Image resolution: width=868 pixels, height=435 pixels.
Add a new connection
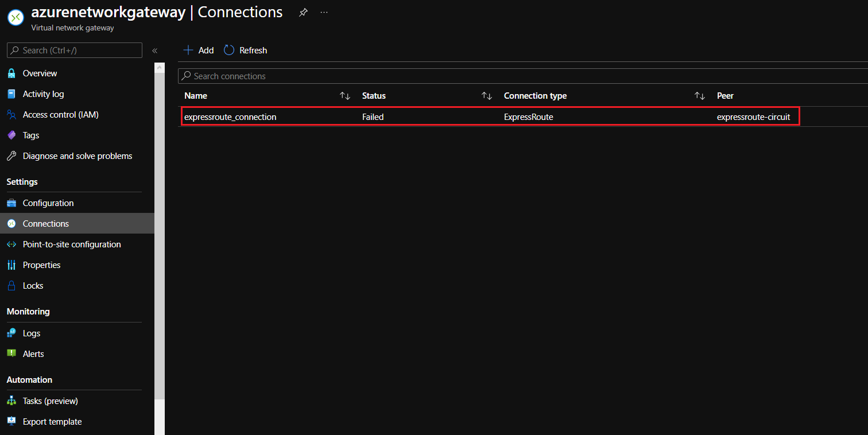[x=198, y=51]
